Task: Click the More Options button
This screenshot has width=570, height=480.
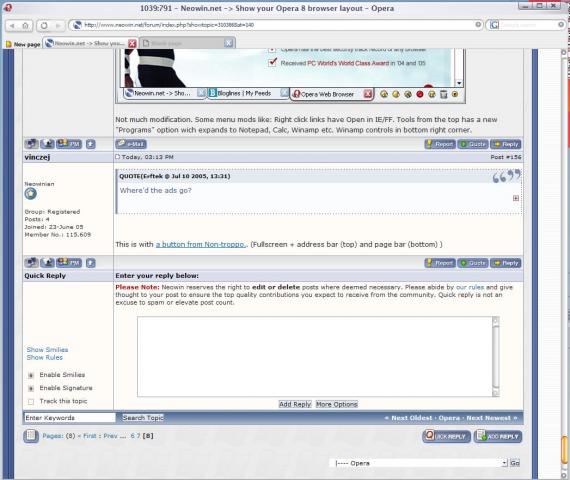Action: click(x=337, y=404)
